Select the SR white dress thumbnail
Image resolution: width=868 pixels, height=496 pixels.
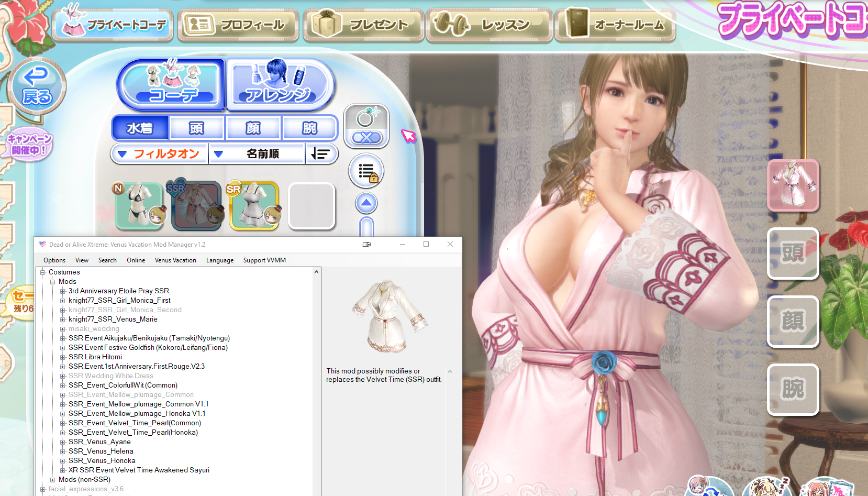click(253, 206)
